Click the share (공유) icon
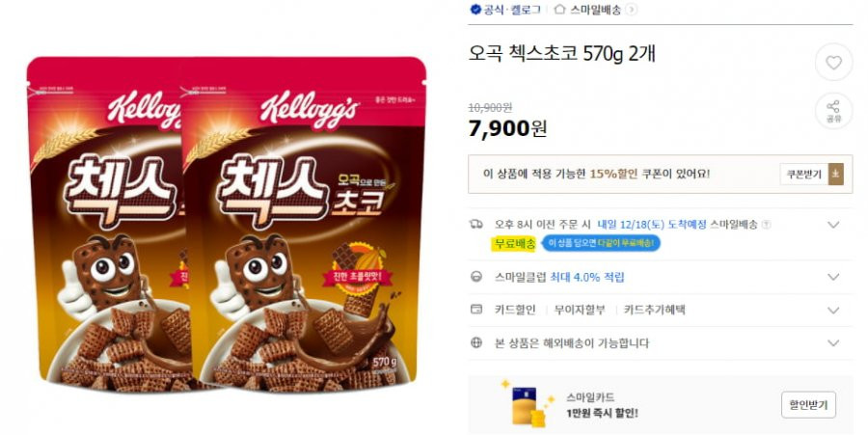Viewport: 868px width, 435px height. [x=833, y=111]
